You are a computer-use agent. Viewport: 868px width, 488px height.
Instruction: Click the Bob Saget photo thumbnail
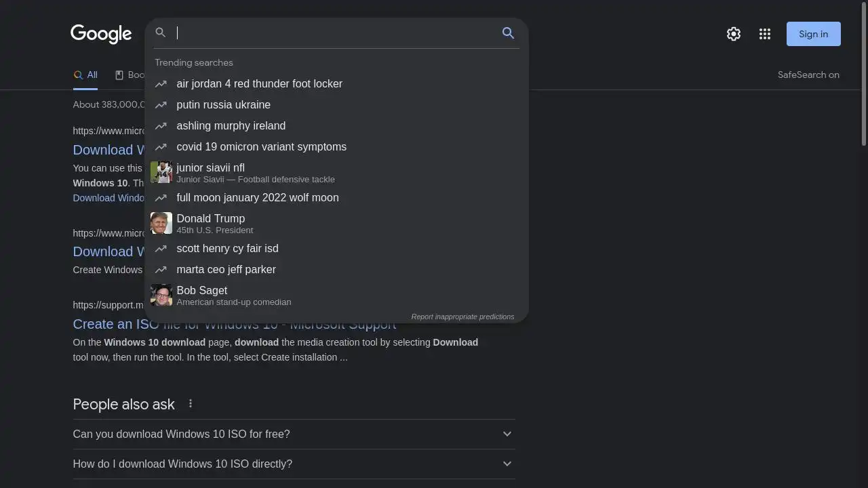(161, 295)
